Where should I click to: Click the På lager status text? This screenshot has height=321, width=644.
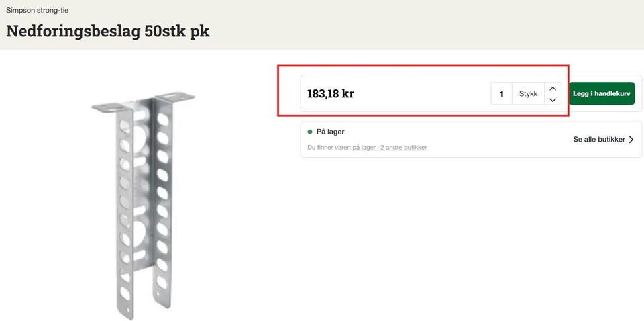tap(330, 132)
